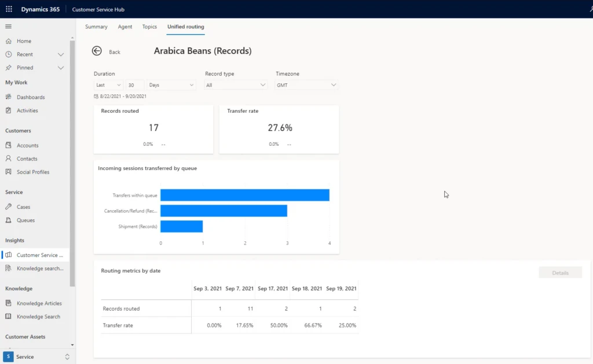Open Dashboards in the sidebar
The width and height of the screenshot is (593, 364).
(x=31, y=97)
